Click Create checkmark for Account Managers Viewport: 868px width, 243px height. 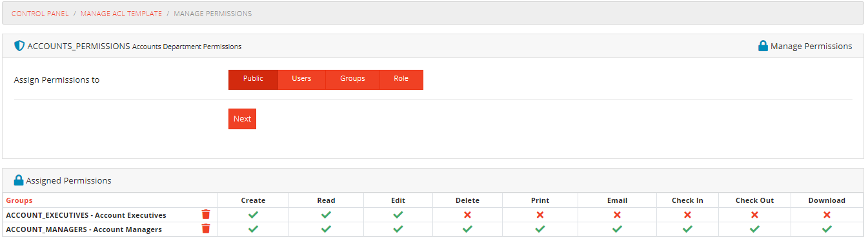point(253,229)
